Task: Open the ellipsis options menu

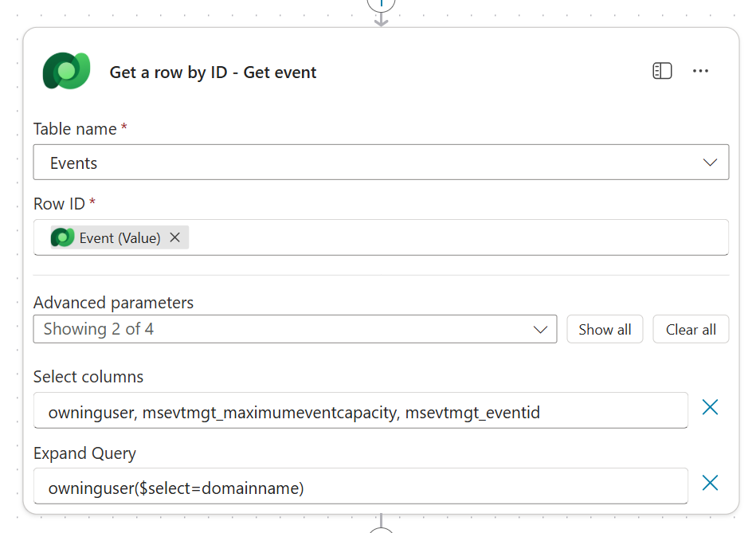Action: (x=701, y=71)
